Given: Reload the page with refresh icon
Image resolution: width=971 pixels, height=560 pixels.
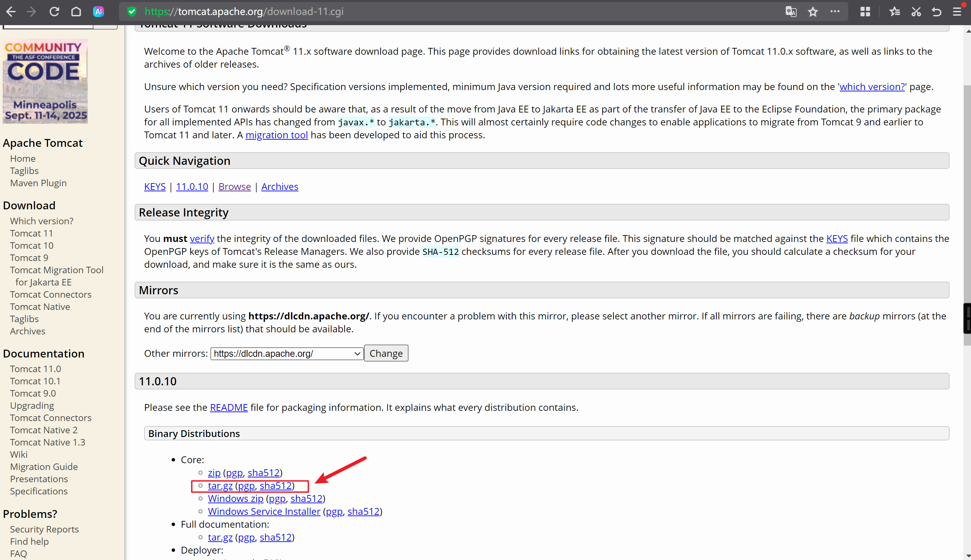Looking at the screenshot, I should click(54, 12).
